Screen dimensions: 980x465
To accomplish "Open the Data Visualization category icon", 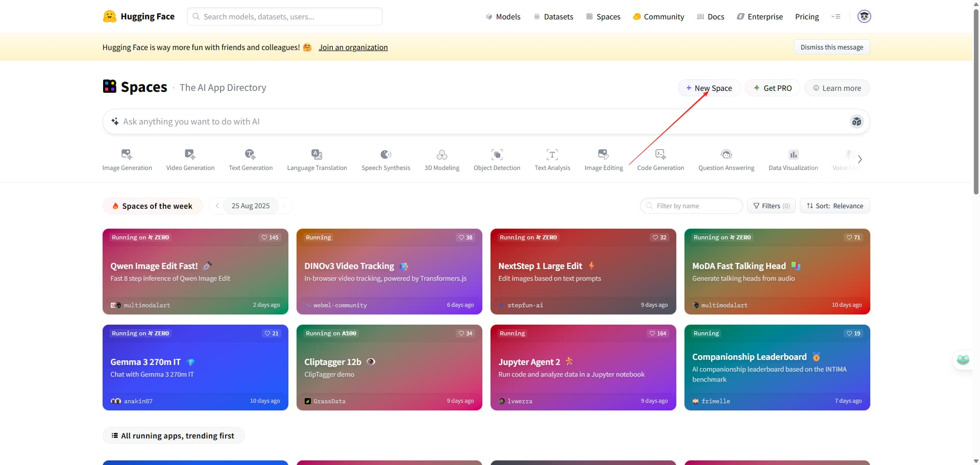I will point(793,154).
